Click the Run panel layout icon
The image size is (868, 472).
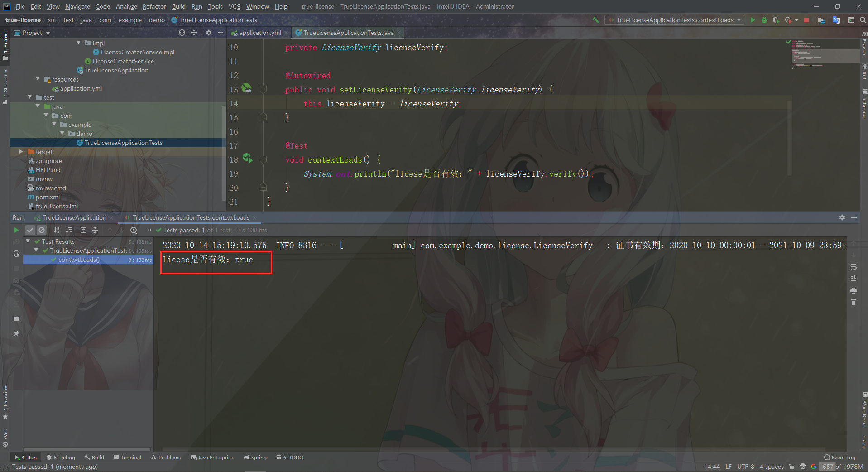tap(16, 319)
